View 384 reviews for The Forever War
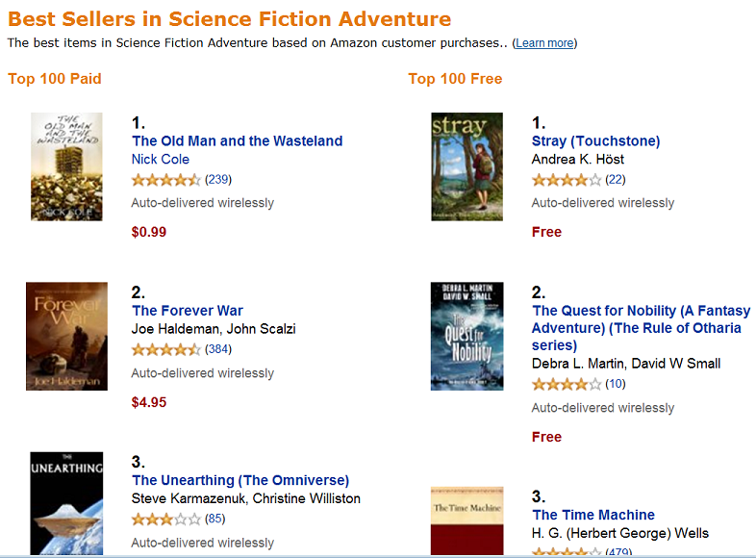756x558 pixels. tap(218, 348)
